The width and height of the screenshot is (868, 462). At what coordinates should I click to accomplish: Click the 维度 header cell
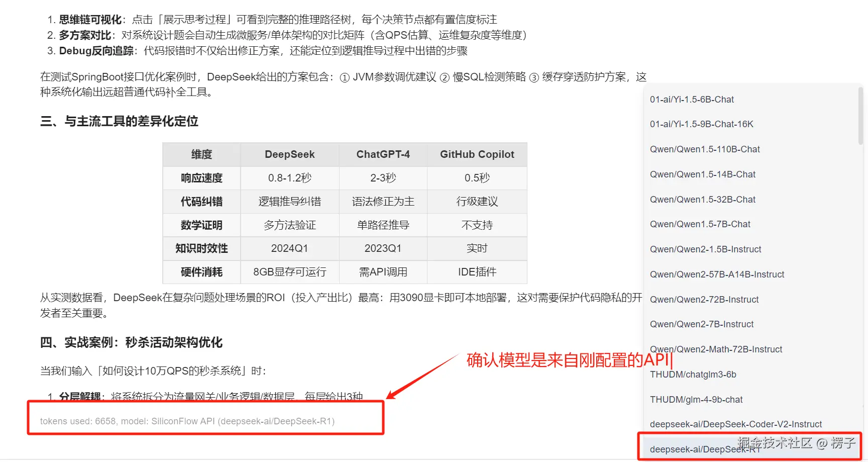(201, 154)
